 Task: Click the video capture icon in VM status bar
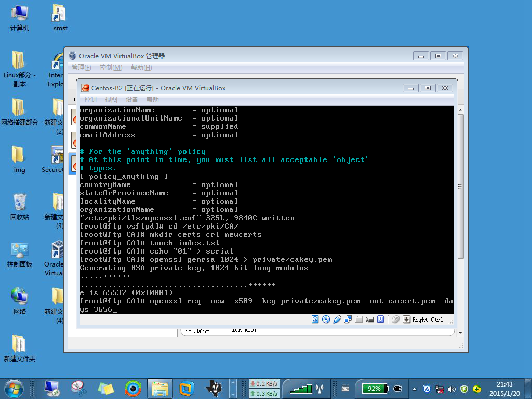click(369, 320)
